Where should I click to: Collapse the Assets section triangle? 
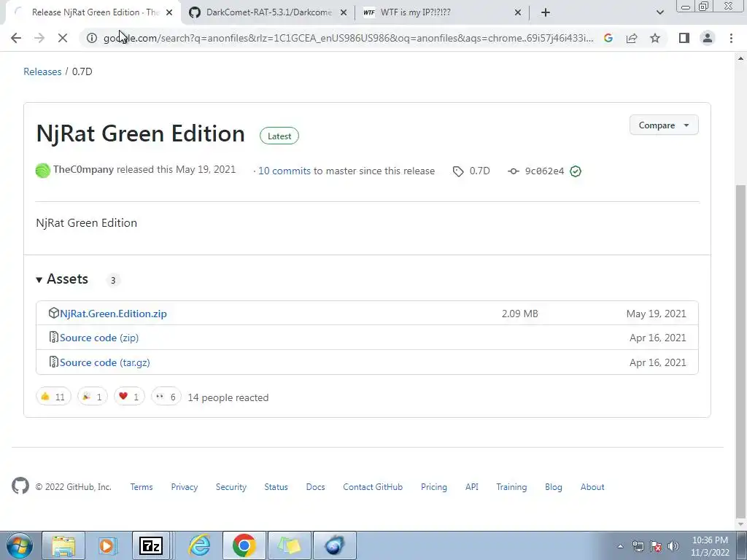pos(39,279)
